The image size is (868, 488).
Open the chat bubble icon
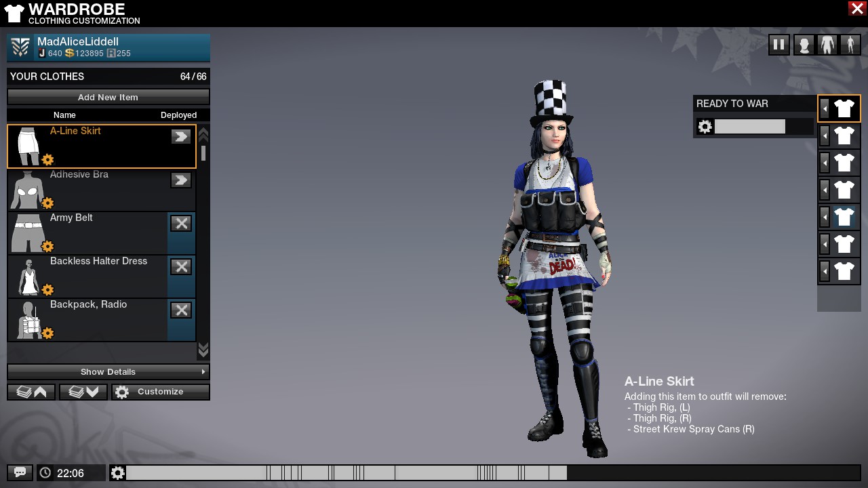(20, 472)
